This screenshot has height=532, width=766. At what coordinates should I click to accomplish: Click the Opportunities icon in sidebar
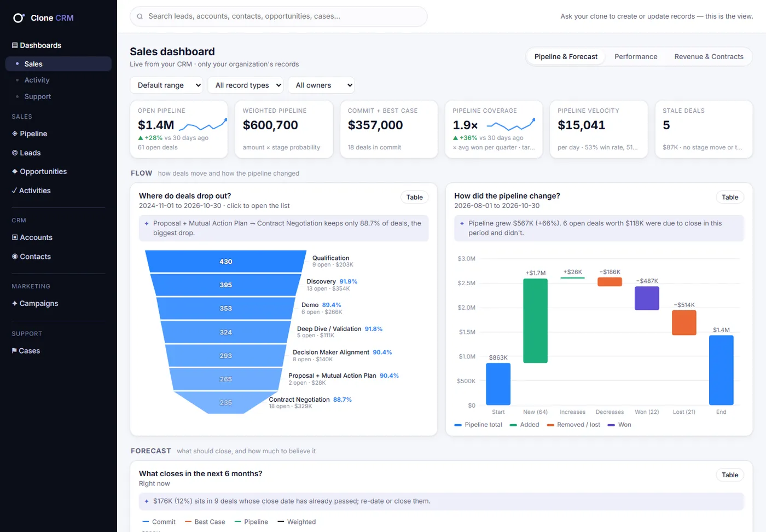coord(15,171)
